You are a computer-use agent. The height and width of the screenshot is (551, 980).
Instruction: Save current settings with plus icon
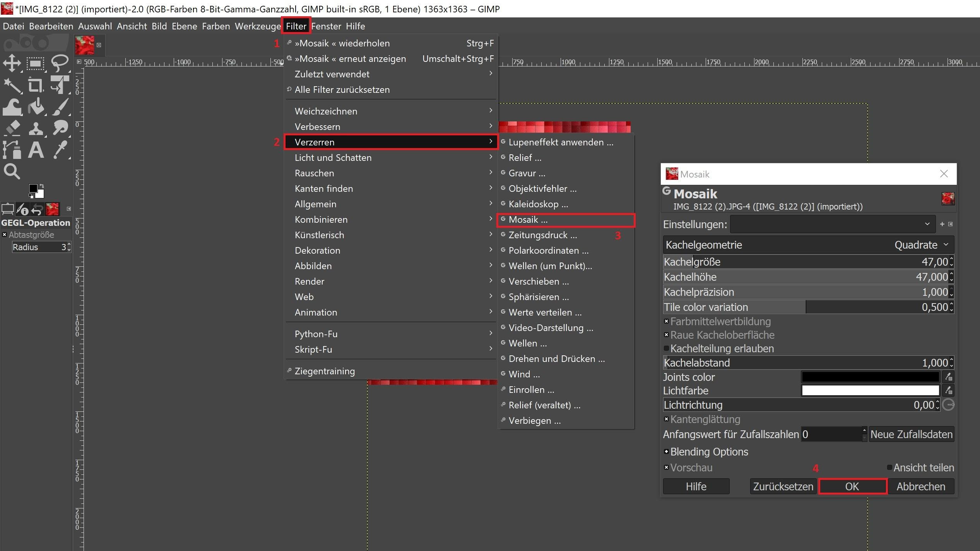pos(942,224)
